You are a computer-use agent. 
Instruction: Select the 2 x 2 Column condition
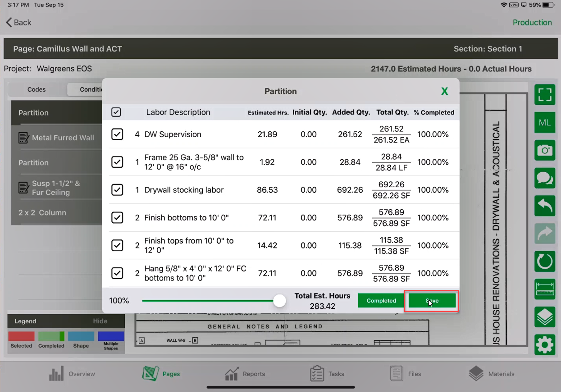pyautogui.click(x=42, y=213)
